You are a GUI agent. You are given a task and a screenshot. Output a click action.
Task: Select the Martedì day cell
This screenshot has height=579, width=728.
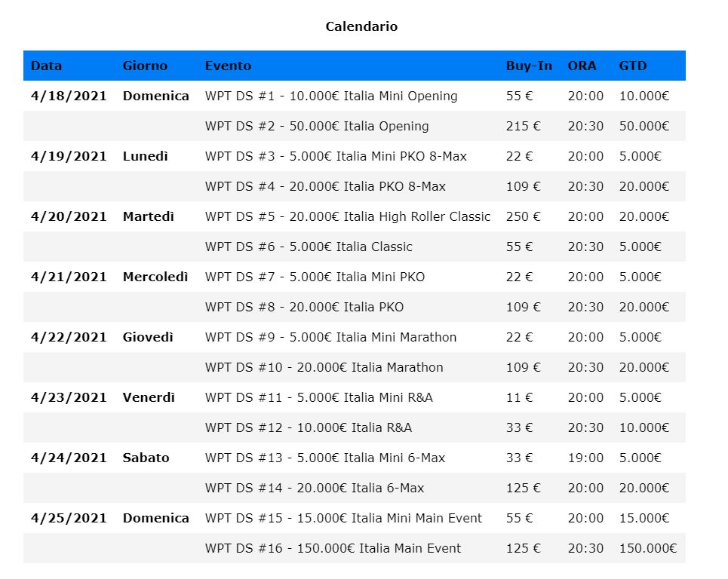148,216
